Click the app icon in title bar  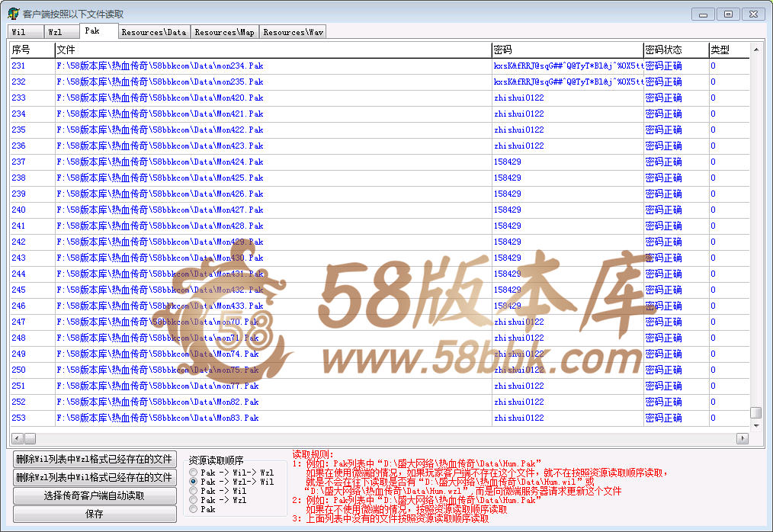tap(13, 14)
